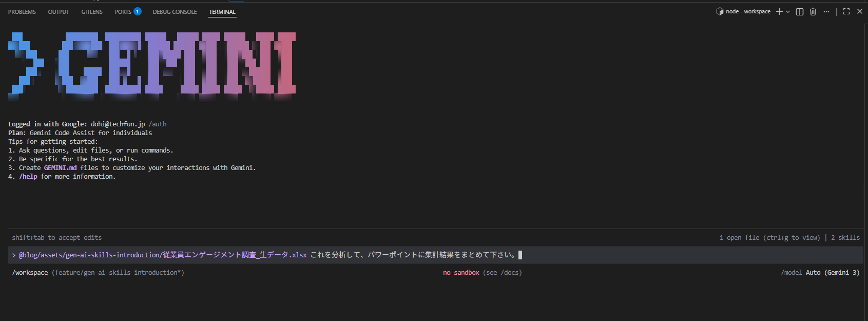The image size is (868, 321).
Task: Click the /auth text after login
Action: pos(158,124)
